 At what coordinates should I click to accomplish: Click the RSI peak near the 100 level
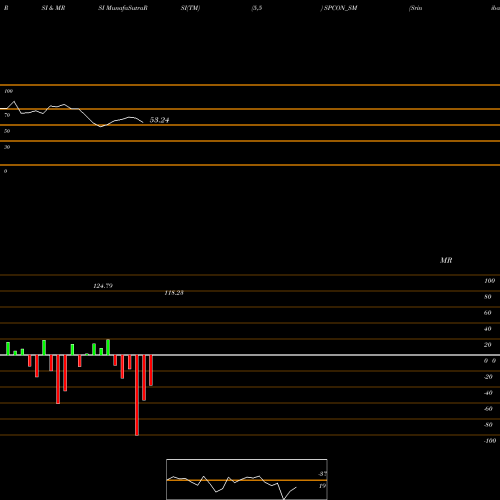click(14, 101)
